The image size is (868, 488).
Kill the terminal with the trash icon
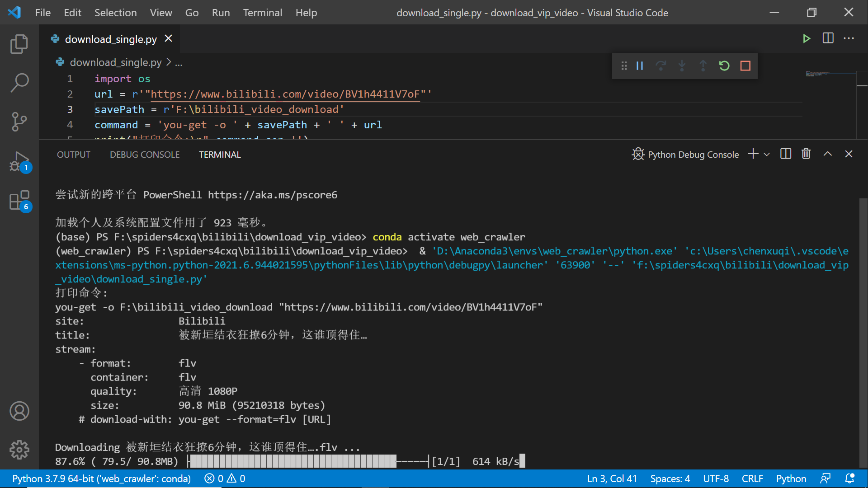806,154
